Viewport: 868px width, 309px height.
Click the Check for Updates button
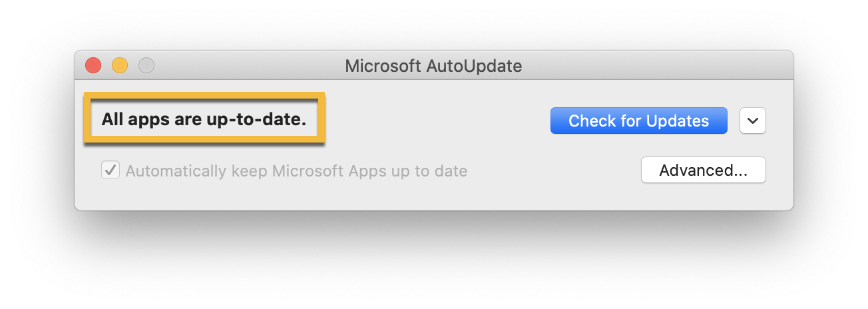tap(638, 121)
